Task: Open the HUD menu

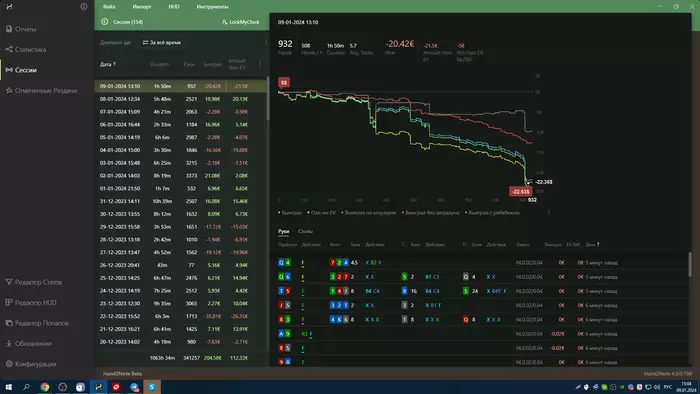Action: [174, 7]
